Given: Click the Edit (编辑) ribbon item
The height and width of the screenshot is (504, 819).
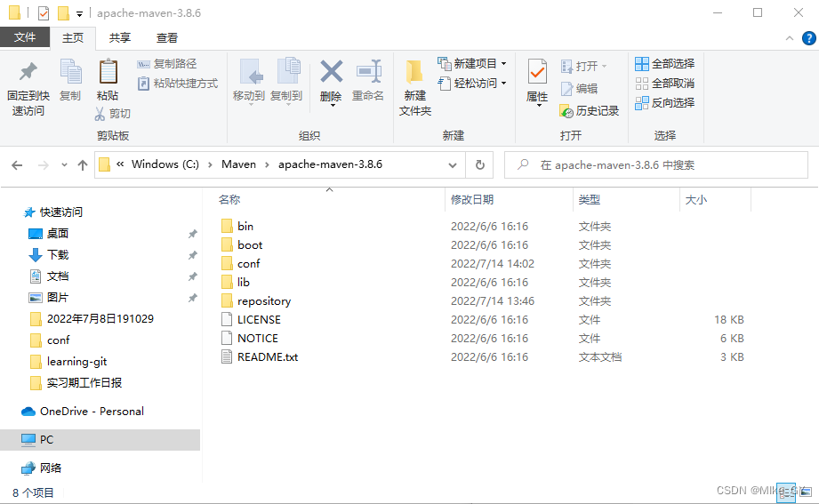Looking at the screenshot, I should 579,89.
